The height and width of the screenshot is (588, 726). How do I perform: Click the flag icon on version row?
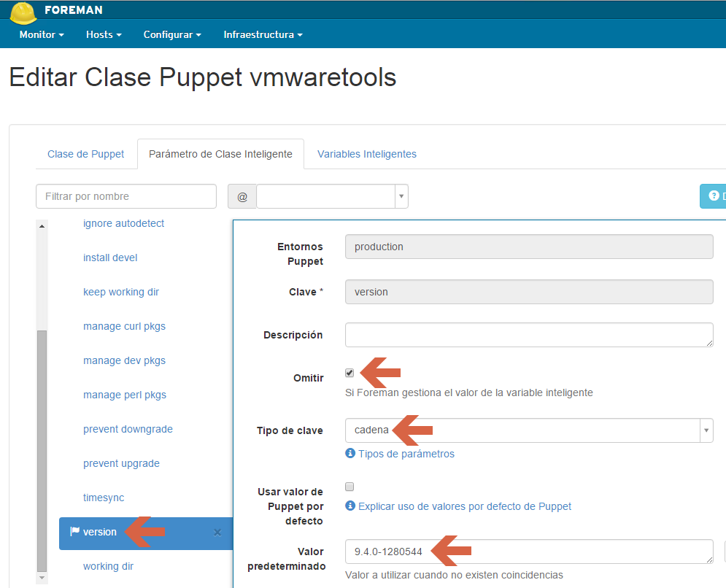tap(74, 532)
